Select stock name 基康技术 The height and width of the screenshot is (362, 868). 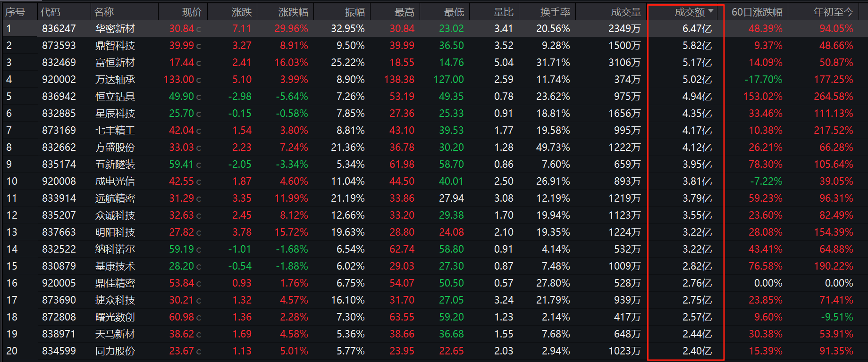[115, 266]
